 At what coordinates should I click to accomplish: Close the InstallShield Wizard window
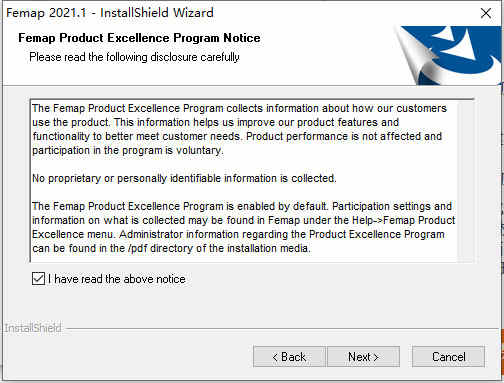486,13
